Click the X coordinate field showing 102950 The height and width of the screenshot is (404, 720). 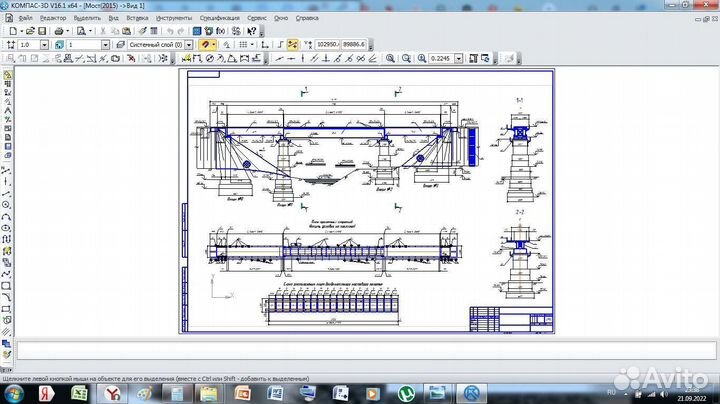point(327,45)
